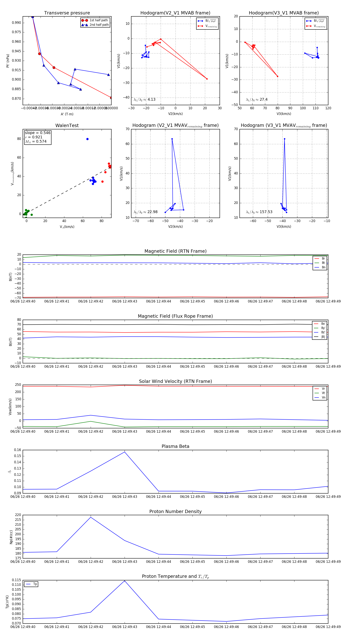Click the top spike point in V3_V1 MVAV hodogram
Viewport: 351px width, 644px height.
click(284, 139)
